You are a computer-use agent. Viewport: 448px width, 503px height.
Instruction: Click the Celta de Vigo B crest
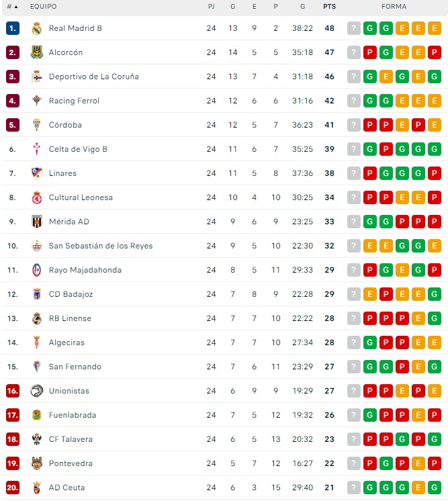[x=36, y=149]
